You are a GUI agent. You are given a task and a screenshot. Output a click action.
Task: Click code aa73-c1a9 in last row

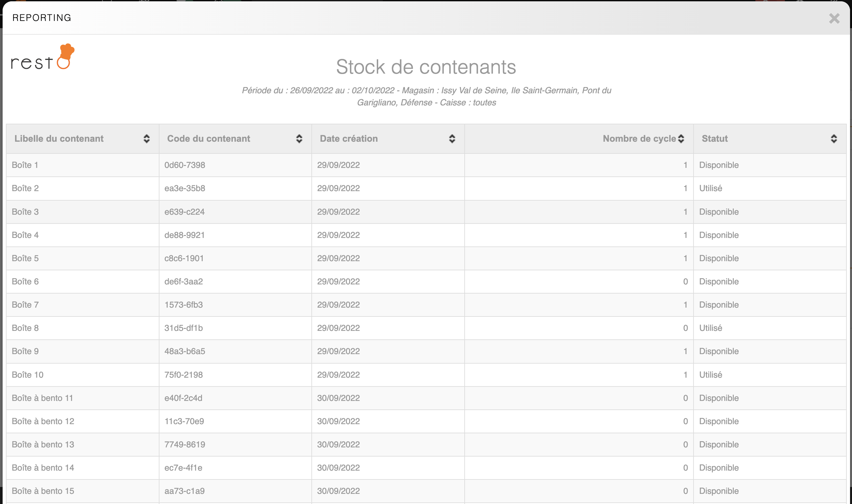click(184, 491)
